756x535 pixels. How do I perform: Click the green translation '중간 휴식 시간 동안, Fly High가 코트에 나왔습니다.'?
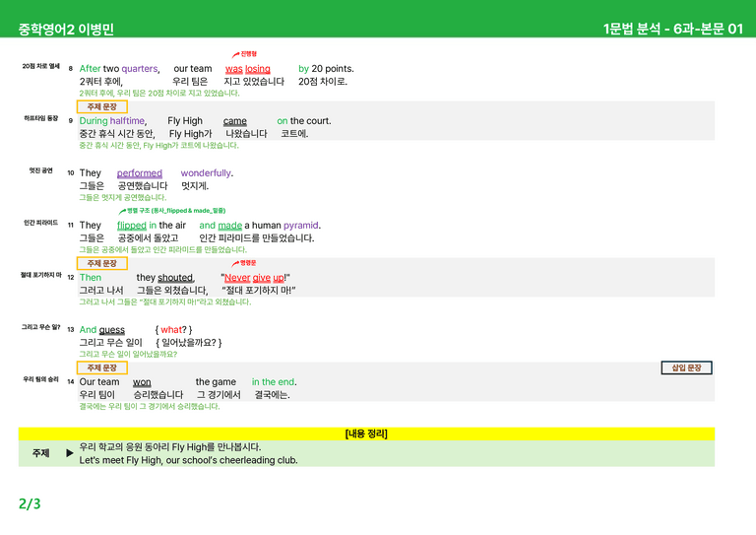pyautogui.click(x=158, y=145)
